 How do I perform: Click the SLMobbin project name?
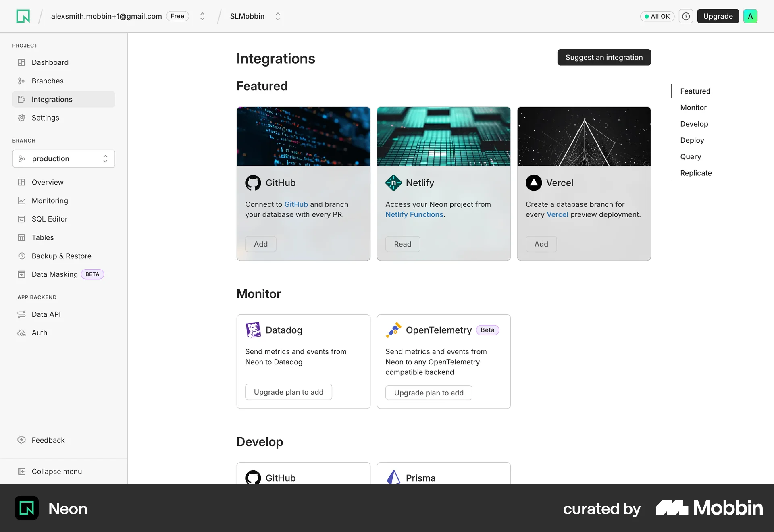coord(247,16)
